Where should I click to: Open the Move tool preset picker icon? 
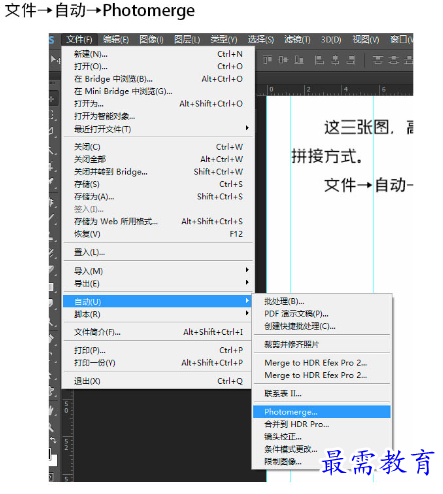(55, 60)
